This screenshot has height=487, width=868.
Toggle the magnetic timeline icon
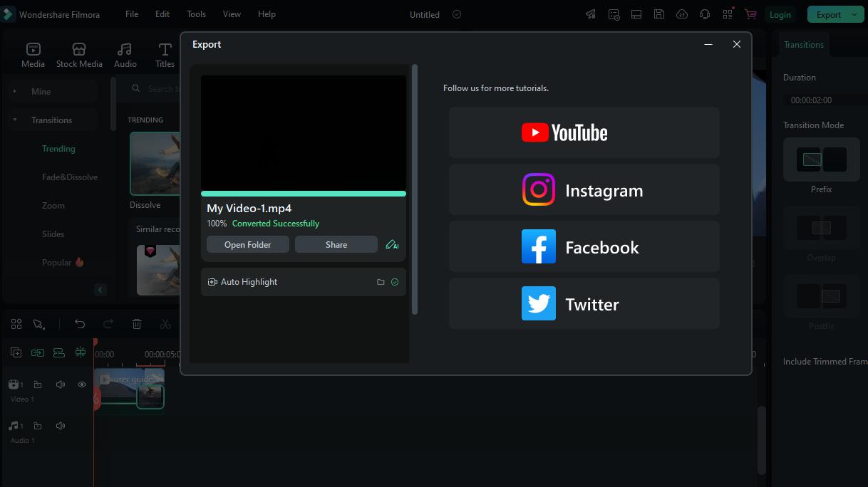pyautogui.click(x=59, y=352)
